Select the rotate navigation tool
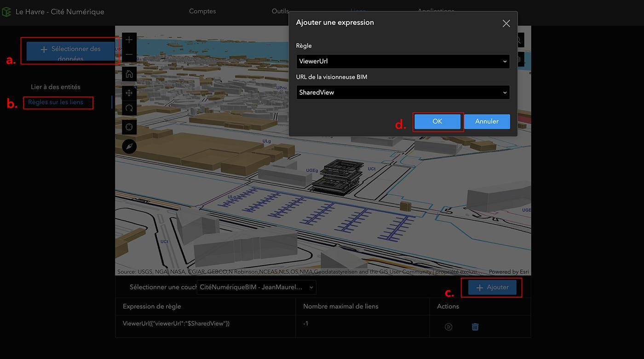 click(129, 108)
